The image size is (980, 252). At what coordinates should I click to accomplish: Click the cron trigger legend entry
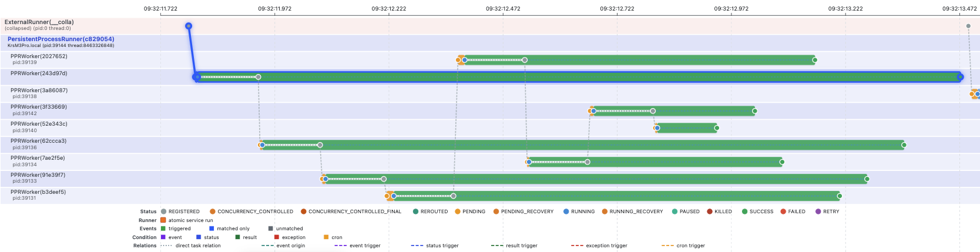[x=683, y=246]
